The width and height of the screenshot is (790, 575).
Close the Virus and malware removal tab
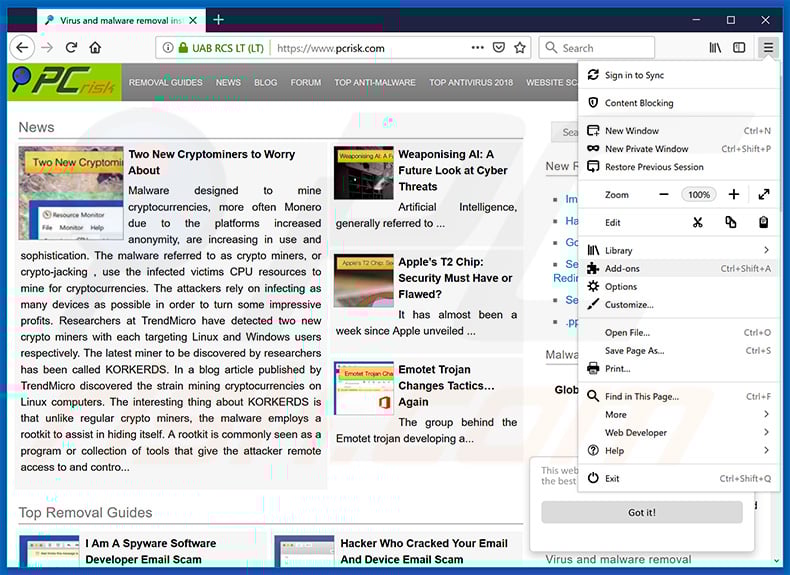tap(193, 21)
